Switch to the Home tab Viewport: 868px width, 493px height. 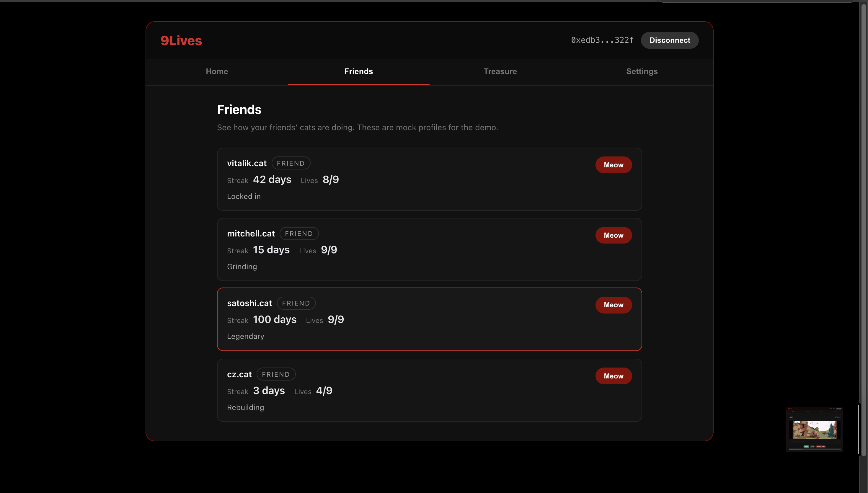[217, 71]
